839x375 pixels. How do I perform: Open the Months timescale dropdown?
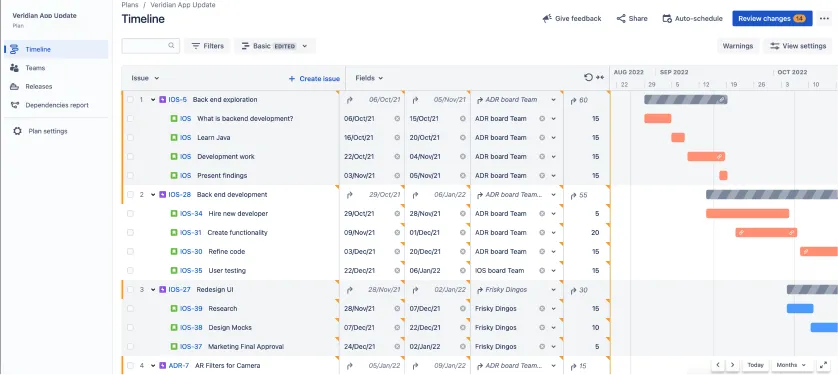791,365
